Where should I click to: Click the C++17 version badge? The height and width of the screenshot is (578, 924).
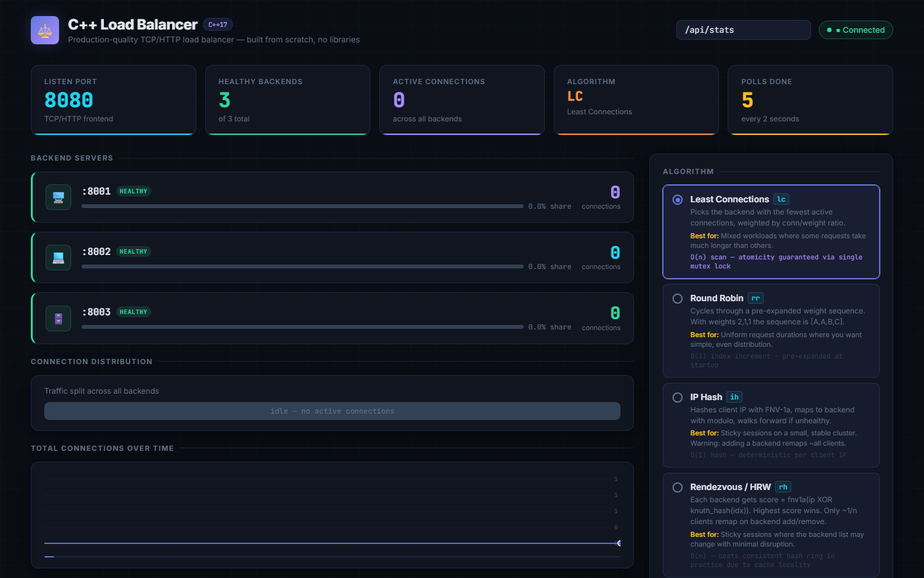tap(218, 24)
